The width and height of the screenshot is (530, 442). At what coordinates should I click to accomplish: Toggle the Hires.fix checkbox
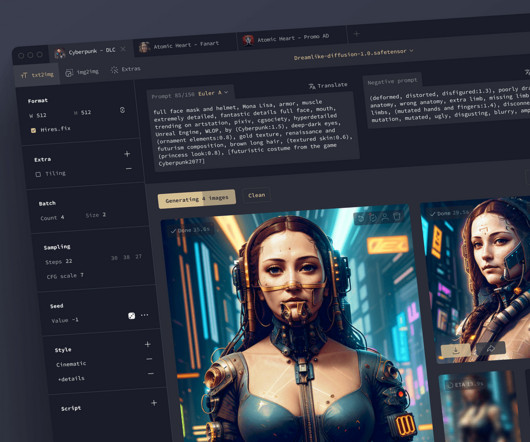pyautogui.click(x=33, y=130)
